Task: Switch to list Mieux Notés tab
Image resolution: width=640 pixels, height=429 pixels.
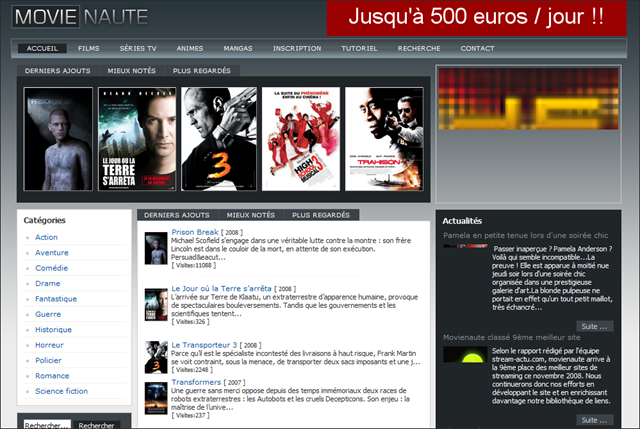Action: pyautogui.click(x=251, y=215)
